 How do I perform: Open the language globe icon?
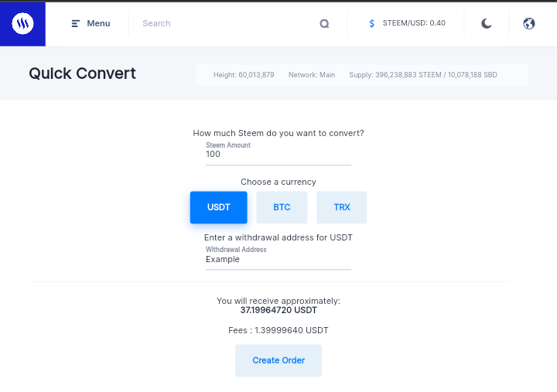(529, 23)
